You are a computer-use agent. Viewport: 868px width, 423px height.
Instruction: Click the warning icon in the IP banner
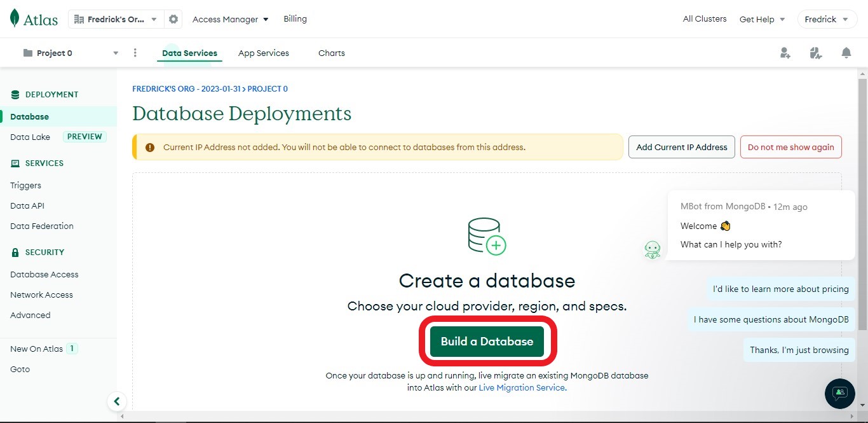(x=150, y=148)
